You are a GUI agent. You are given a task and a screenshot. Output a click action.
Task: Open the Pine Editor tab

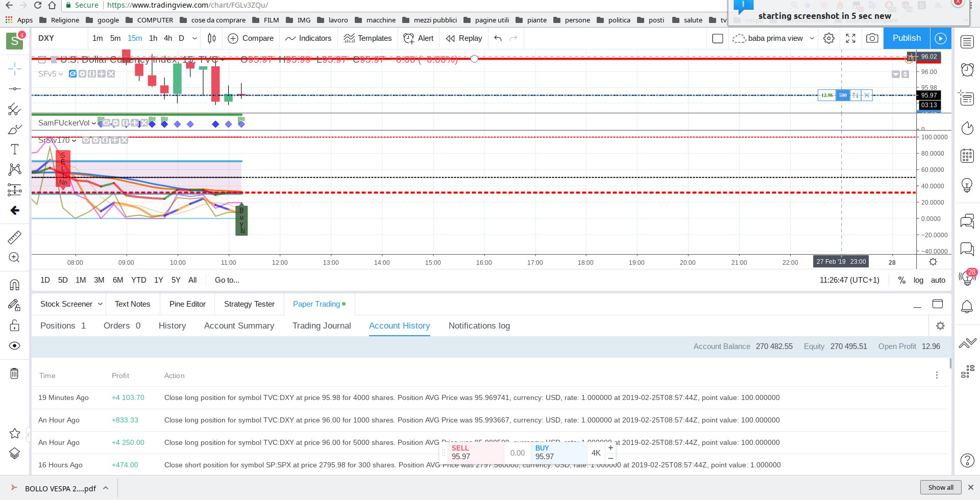pyautogui.click(x=187, y=304)
